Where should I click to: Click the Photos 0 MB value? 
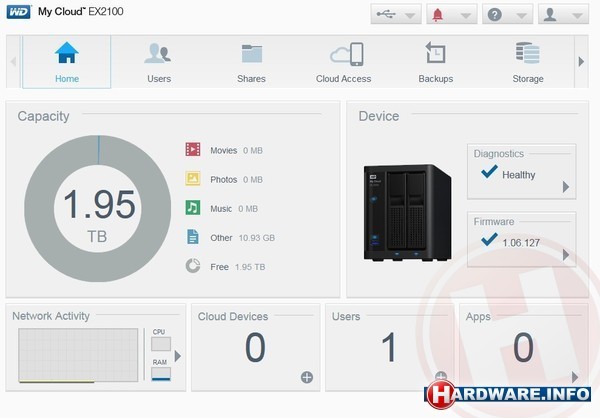point(253,180)
